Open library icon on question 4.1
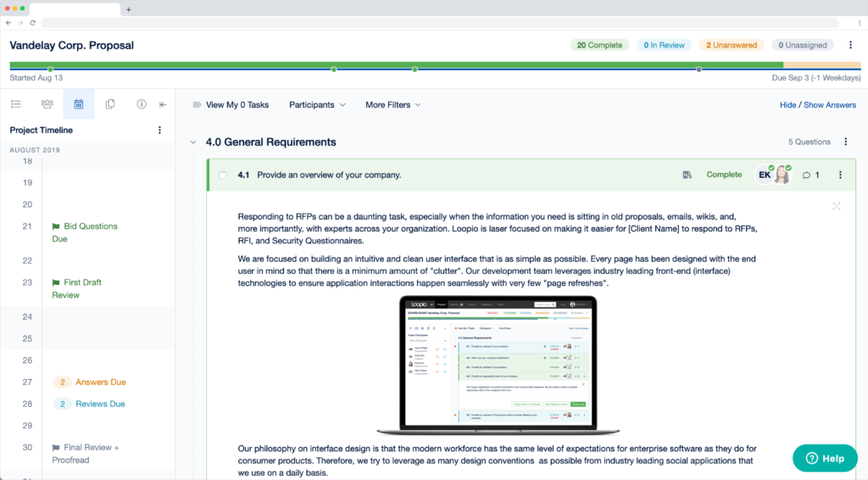Viewport: 868px width, 480px height. coord(687,175)
